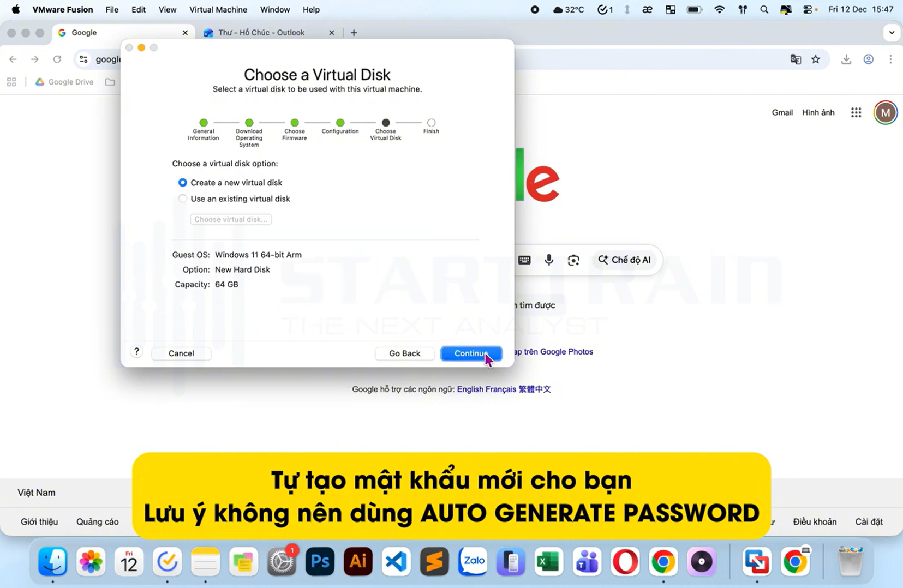Launch Adobe Illustrator from the Dock

click(x=357, y=561)
